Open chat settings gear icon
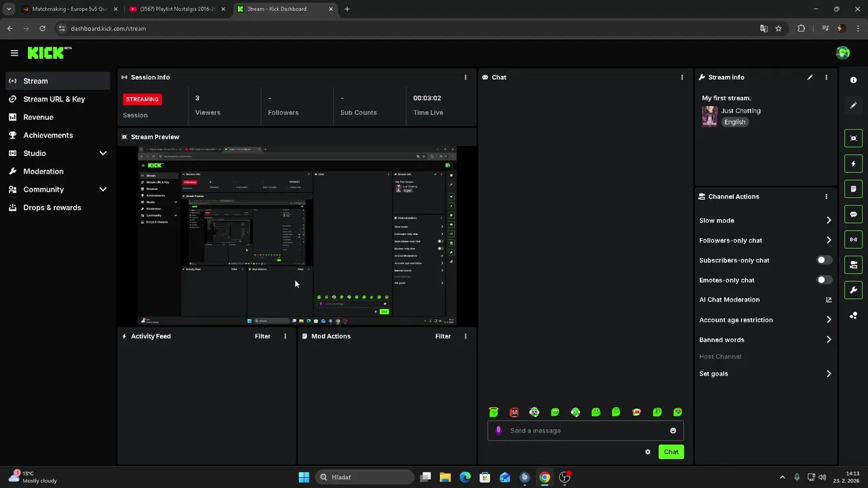Image resolution: width=868 pixels, height=488 pixels. (648, 452)
